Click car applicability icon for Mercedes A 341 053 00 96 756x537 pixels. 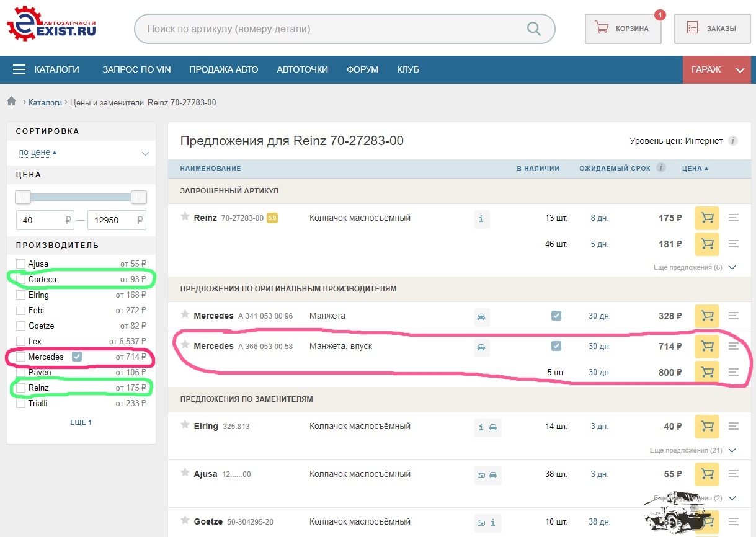coord(482,317)
